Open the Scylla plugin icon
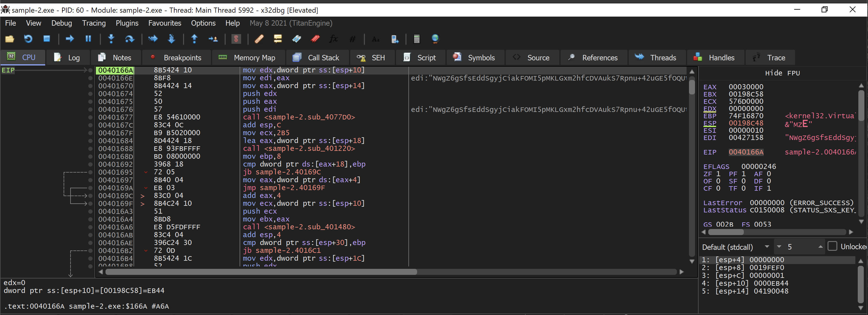Screen dimensions: 868x315 pos(236,39)
